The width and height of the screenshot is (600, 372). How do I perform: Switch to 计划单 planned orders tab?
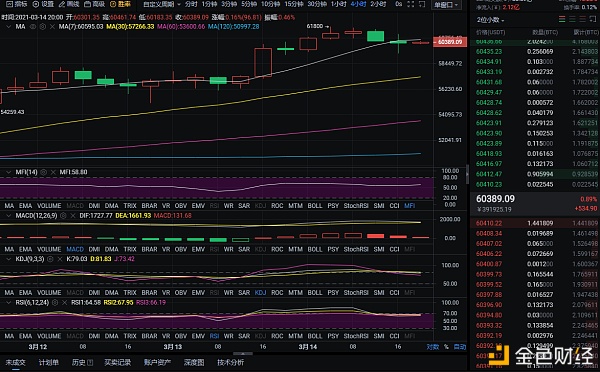[49, 362]
